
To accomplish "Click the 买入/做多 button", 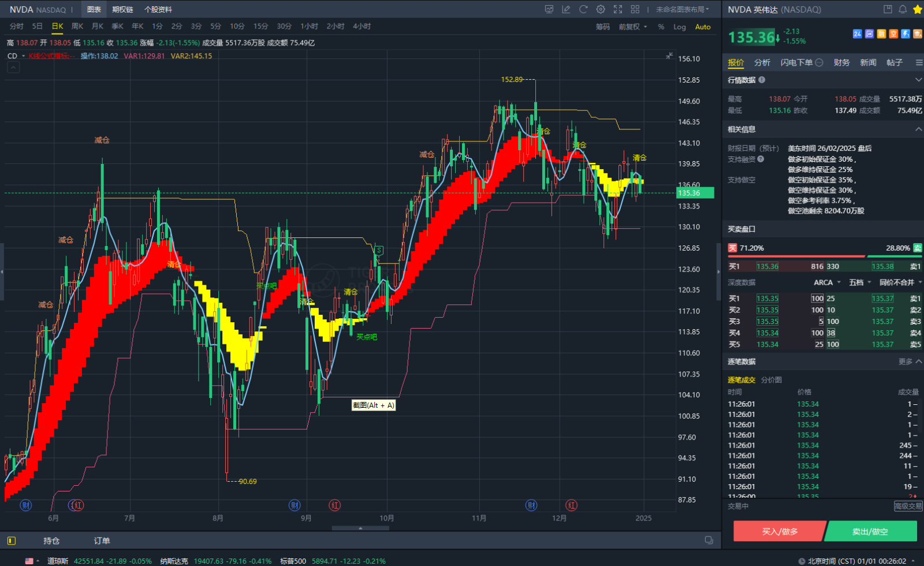I will 780,531.
